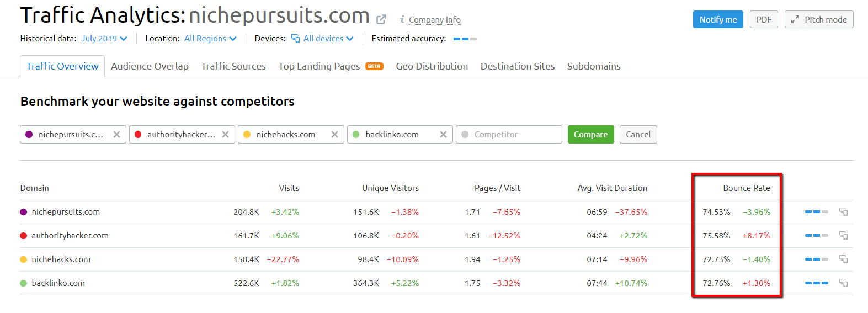This screenshot has width=868, height=313.
Task: Click red dot in authorityhacker chip
Action: click(138, 134)
